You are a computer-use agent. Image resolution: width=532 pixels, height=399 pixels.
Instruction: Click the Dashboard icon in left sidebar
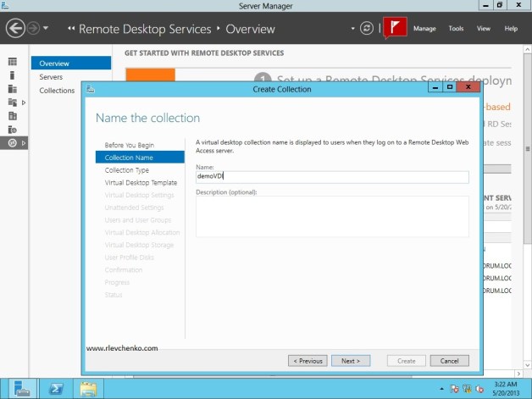click(13, 61)
